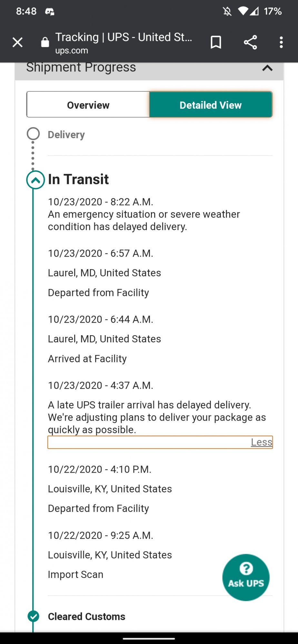Image resolution: width=298 pixels, height=644 pixels.
Task: Bookmark this UPS tracking page
Action: tap(216, 42)
